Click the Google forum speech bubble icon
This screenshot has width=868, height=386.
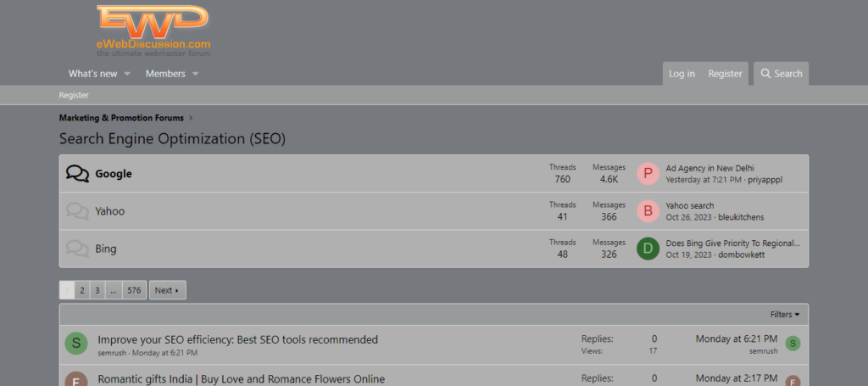[77, 174]
